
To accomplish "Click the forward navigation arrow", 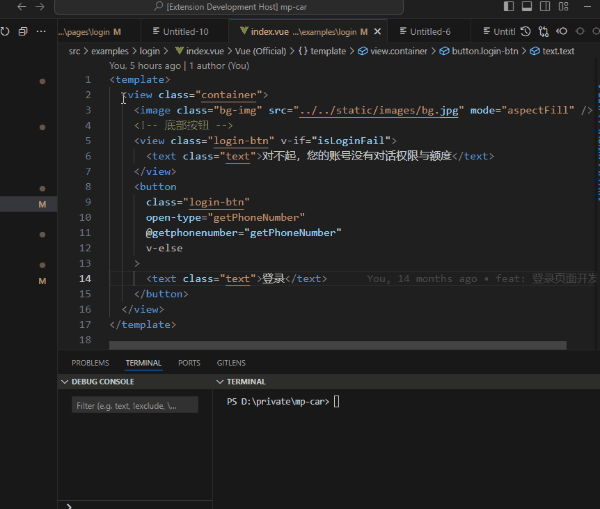I will [x=40, y=7].
